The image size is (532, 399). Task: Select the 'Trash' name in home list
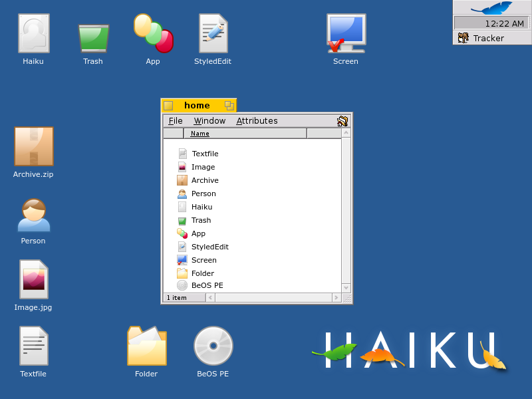[x=201, y=220]
